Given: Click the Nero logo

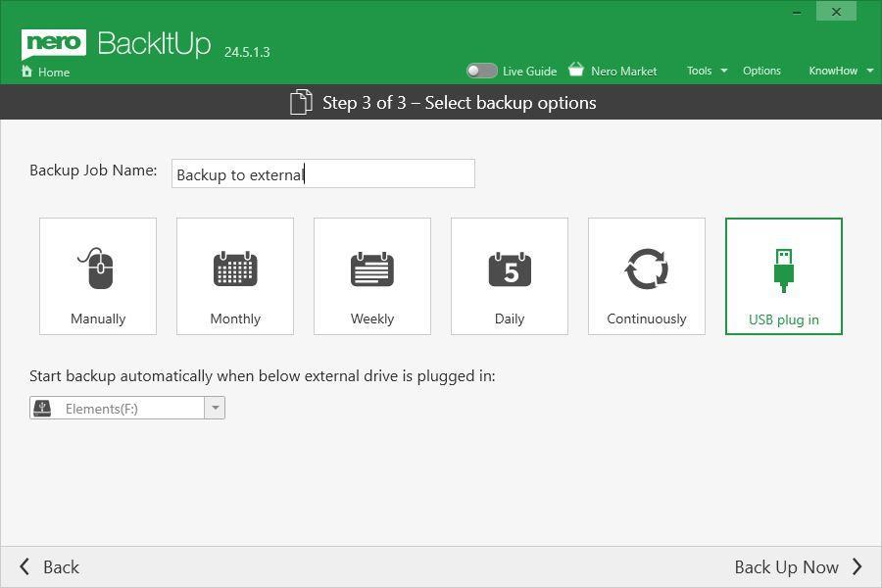Looking at the screenshot, I should point(54,43).
